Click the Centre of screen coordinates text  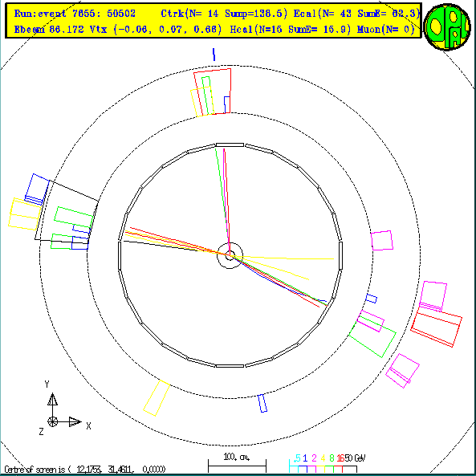(85, 470)
